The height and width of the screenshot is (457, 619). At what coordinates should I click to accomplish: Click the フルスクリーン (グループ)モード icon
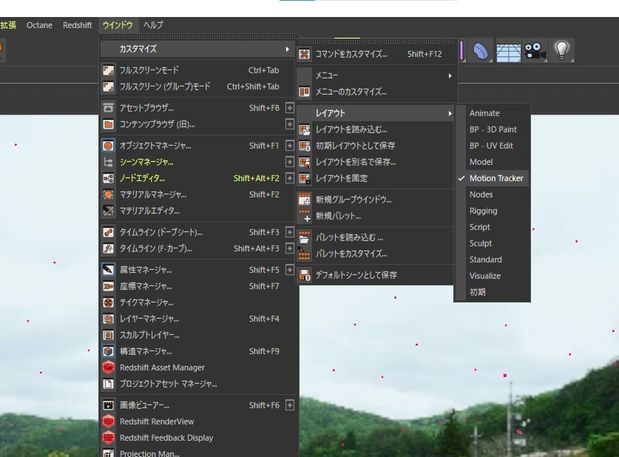click(x=108, y=86)
